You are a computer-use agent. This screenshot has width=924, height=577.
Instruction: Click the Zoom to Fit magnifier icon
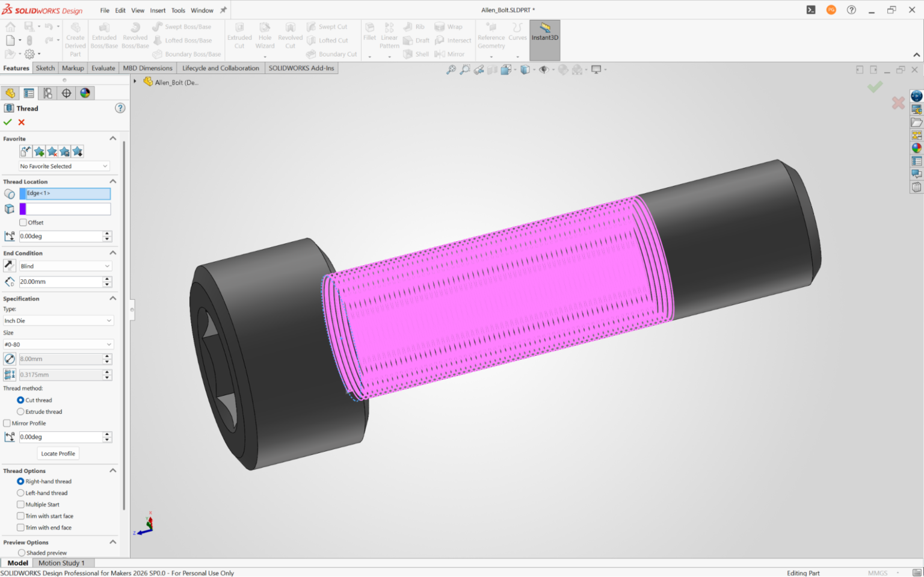[451, 70]
